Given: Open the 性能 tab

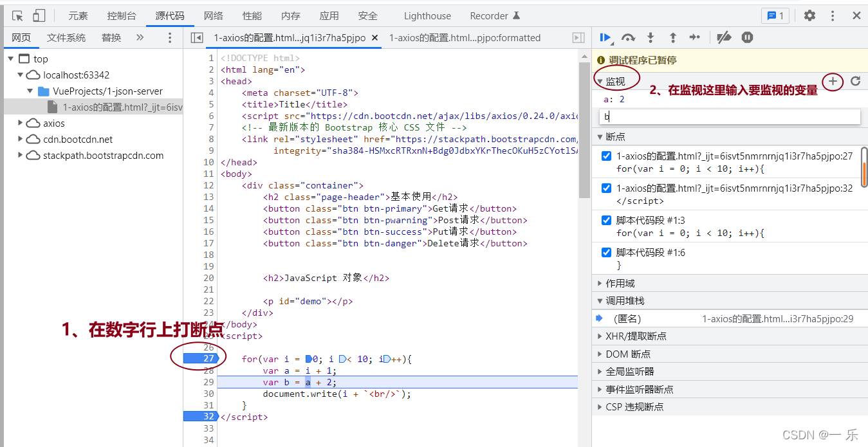Looking at the screenshot, I should tap(252, 16).
